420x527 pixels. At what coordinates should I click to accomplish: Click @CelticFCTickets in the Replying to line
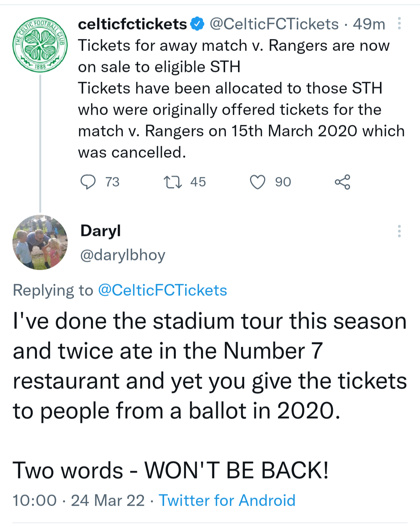(163, 290)
